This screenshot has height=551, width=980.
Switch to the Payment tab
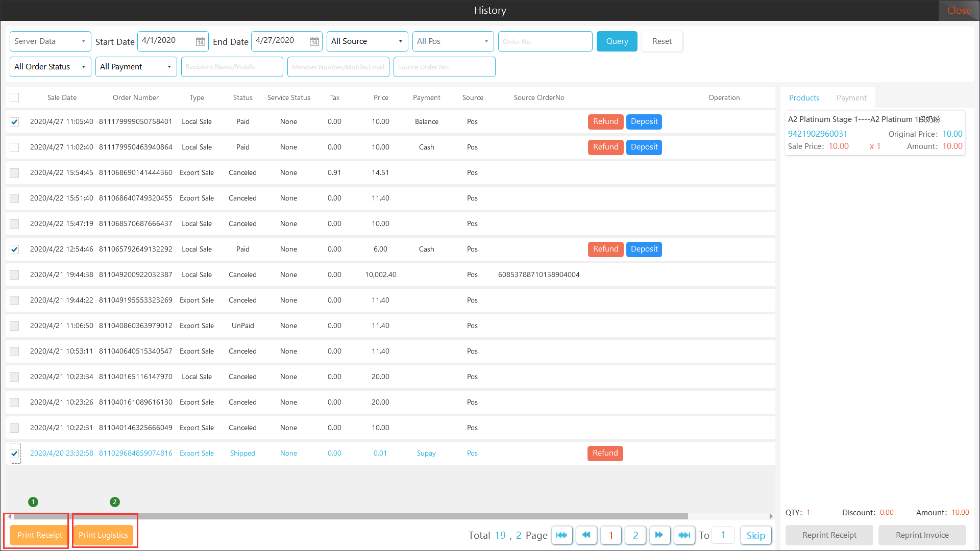tap(851, 98)
